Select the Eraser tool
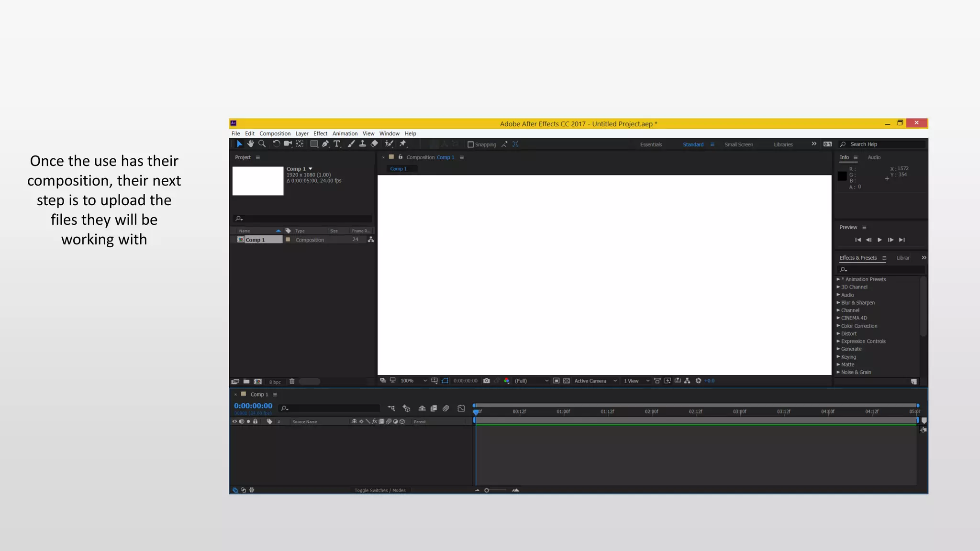 pyautogui.click(x=375, y=144)
